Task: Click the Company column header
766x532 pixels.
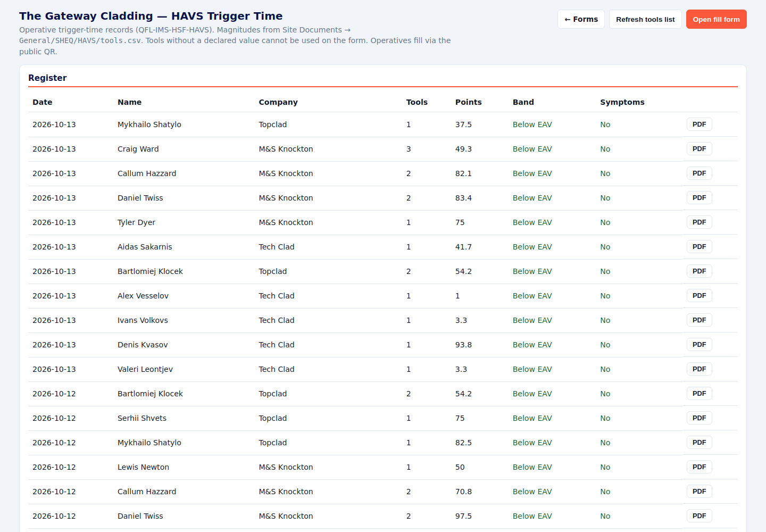Action: [278, 102]
